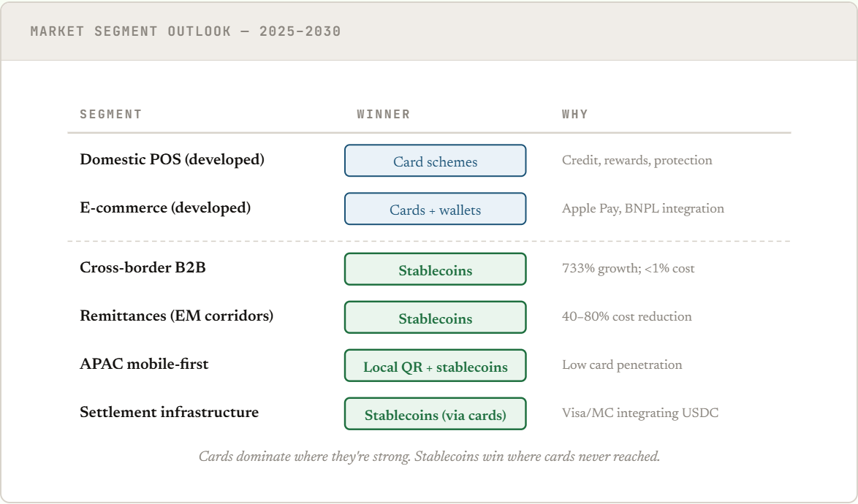This screenshot has height=504, width=858.
Task: Click the 'Visa/MC integrating USDC' reason text
Action: coord(639,413)
